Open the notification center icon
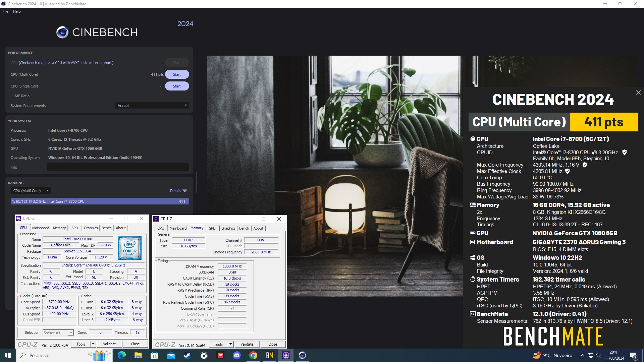This screenshot has width=644, height=362. coord(634,355)
